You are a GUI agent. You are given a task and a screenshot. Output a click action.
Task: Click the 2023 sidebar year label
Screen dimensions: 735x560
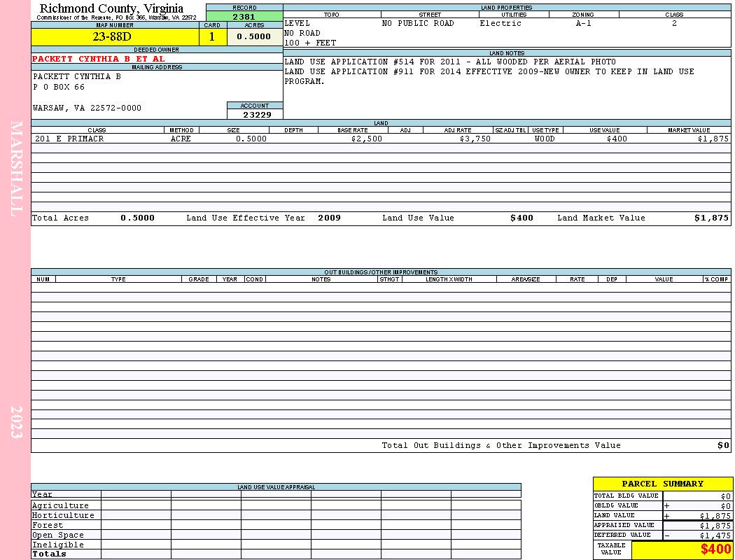(x=16, y=422)
